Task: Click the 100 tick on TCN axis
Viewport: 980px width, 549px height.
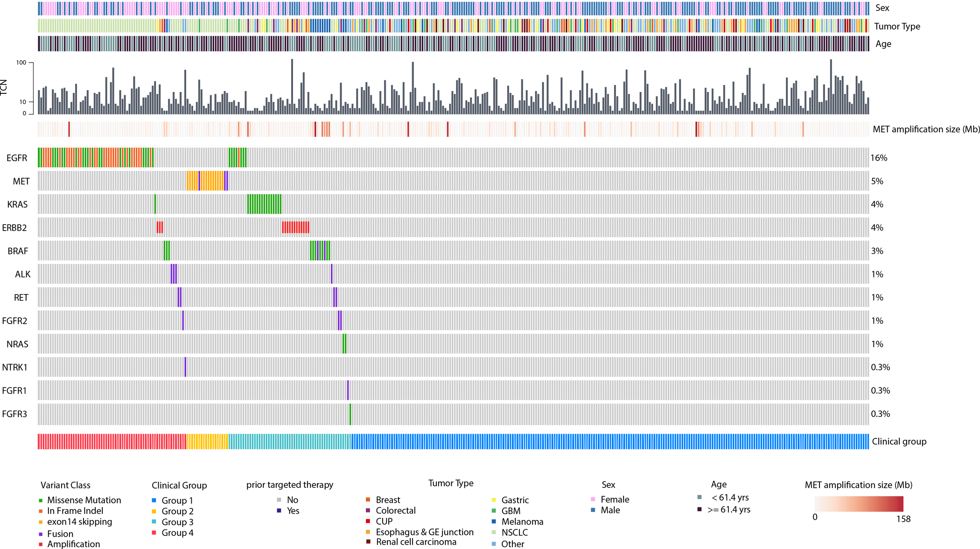Action: click(x=21, y=63)
